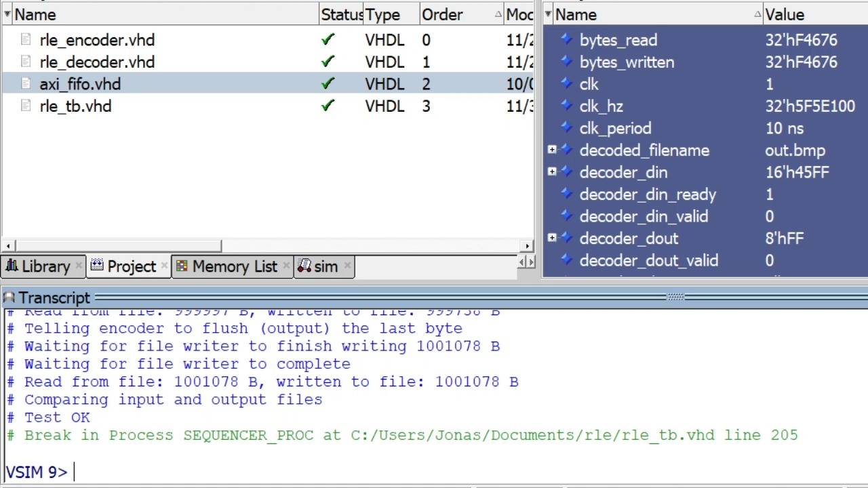Sort project files by Name column

click(165, 14)
